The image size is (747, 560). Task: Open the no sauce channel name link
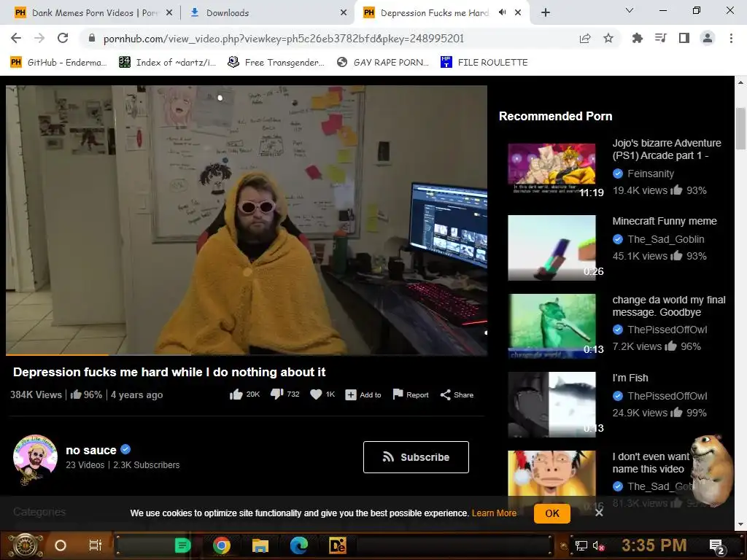pyautogui.click(x=91, y=450)
